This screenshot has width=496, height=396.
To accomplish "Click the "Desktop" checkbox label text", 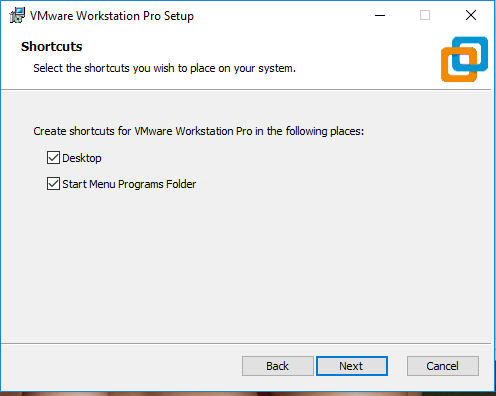I will click(82, 158).
